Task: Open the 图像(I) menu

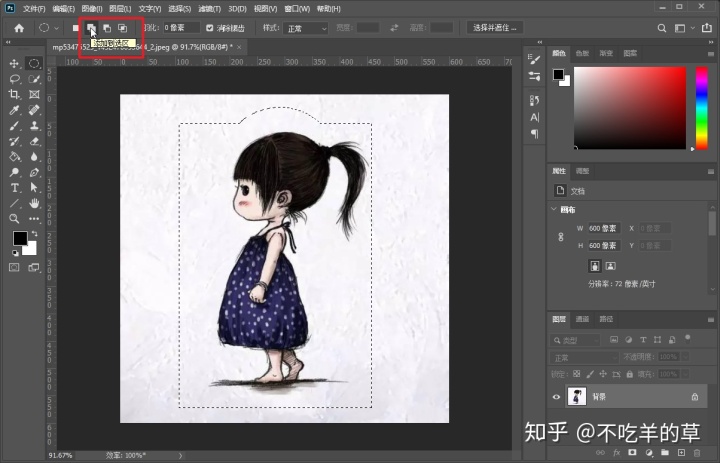Action: 91,9
